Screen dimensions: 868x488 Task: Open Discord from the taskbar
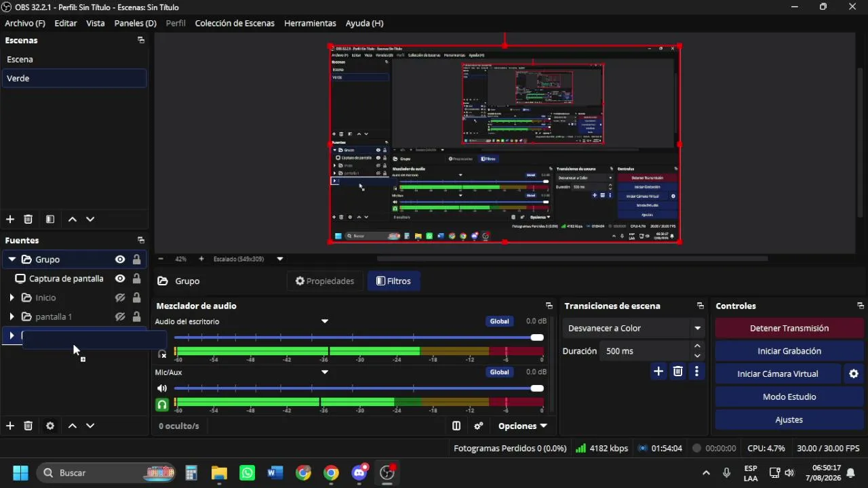tap(359, 472)
